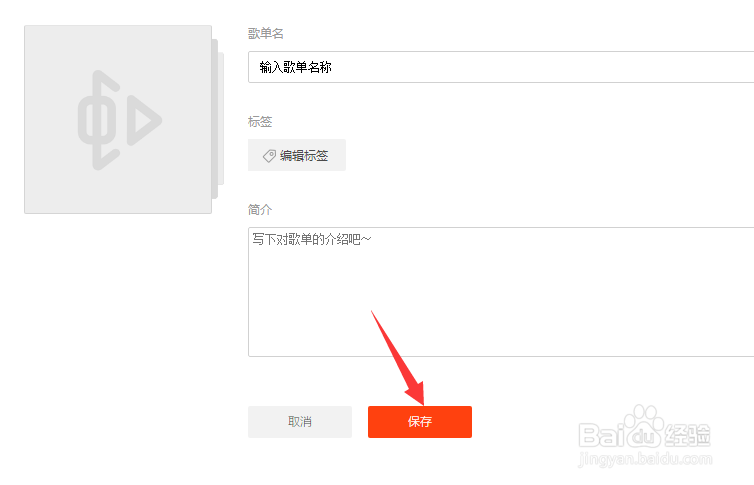Save the playlist with 保存

pos(420,422)
